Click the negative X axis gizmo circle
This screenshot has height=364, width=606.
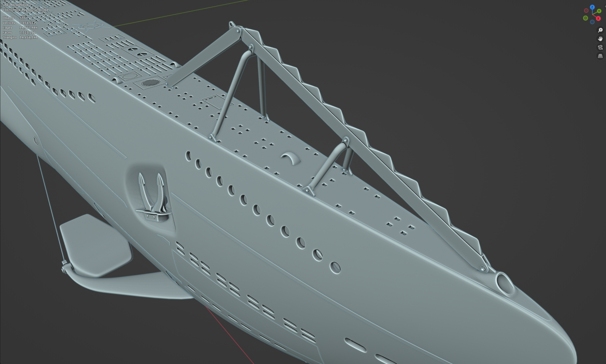[586, 11]
